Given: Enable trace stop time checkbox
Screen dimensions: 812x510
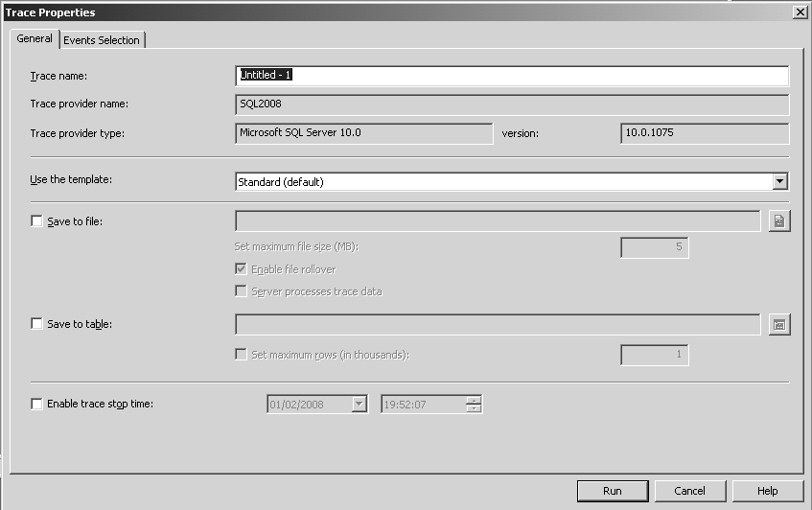Looking at the screenshot, I should tap(36, 404).
